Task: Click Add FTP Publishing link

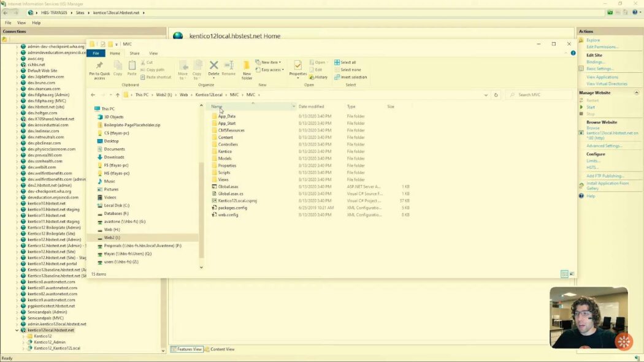Action: point(605,176)
